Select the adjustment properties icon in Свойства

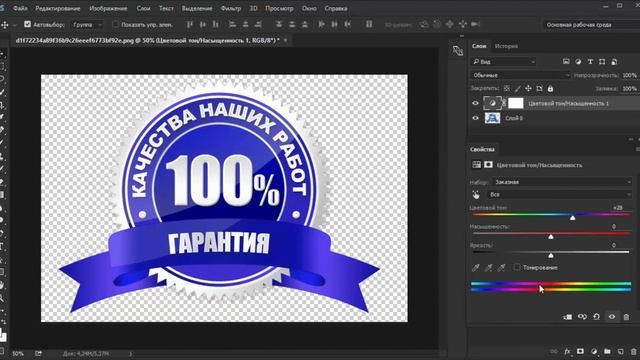(476, 165)
